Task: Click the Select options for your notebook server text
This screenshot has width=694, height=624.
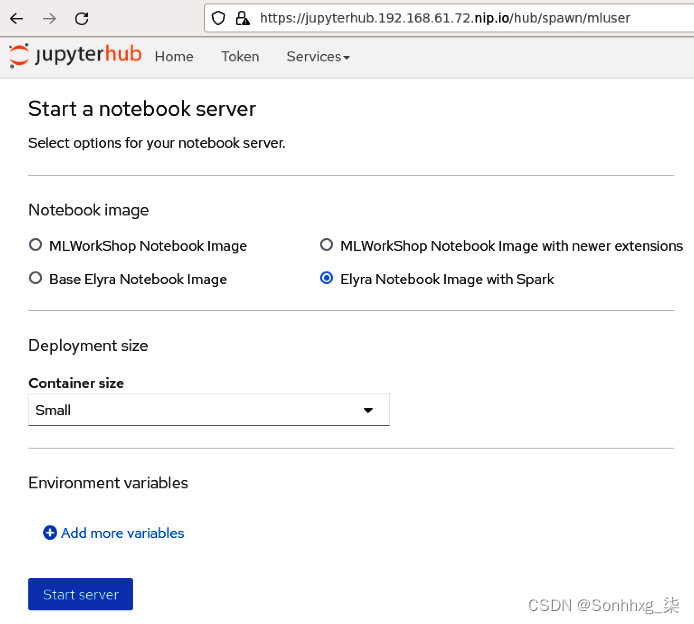Action: (x=157, y=143)
